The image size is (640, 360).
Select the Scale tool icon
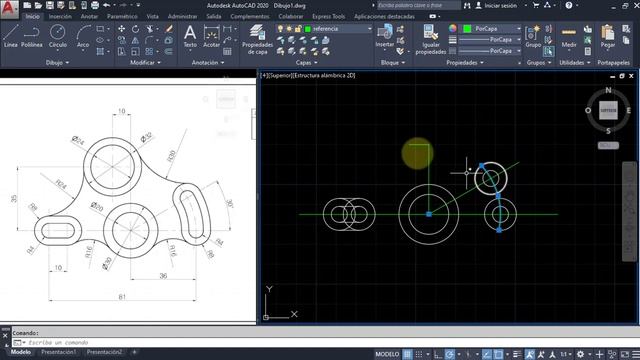136,51
